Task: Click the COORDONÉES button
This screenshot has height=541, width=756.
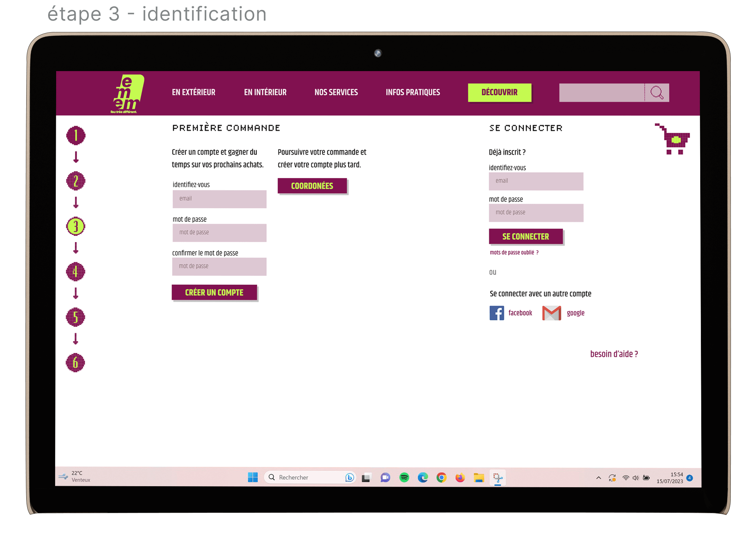Action: coord(312,186)
